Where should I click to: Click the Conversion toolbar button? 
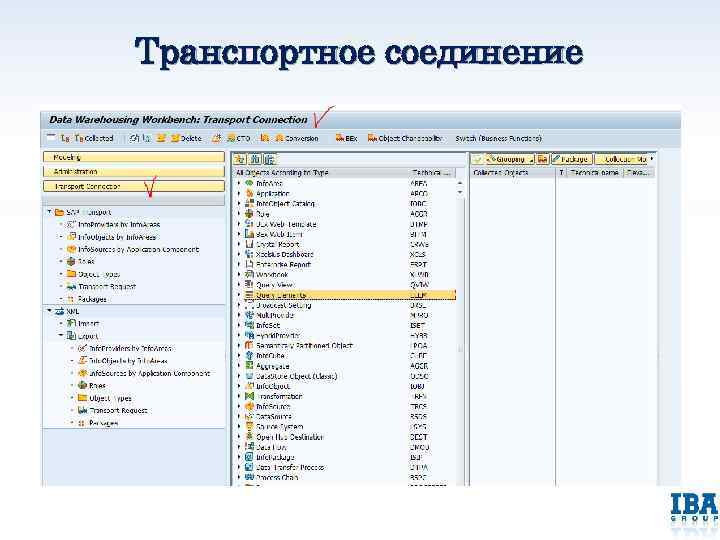[x=297, y=138]
